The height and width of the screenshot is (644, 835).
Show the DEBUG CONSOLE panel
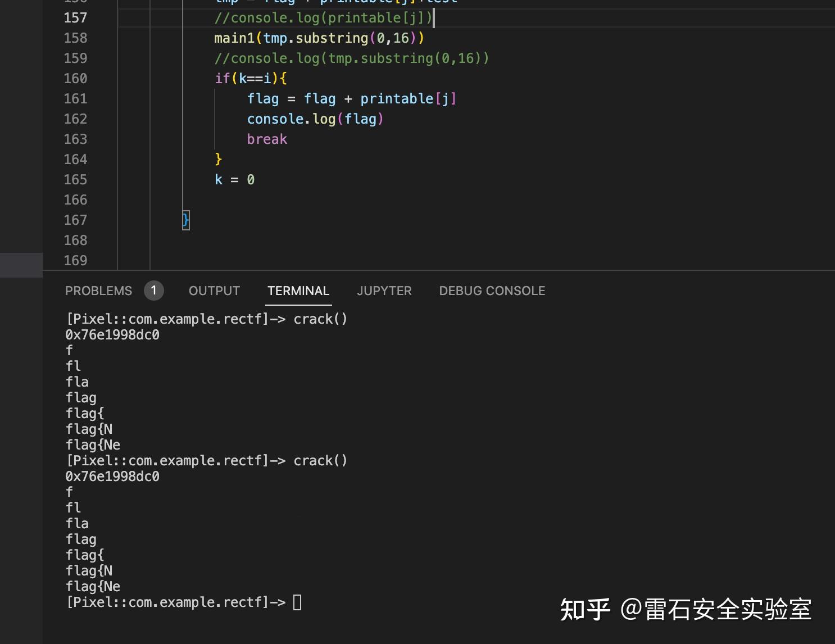pyautogui.click(x=492, y=291)
